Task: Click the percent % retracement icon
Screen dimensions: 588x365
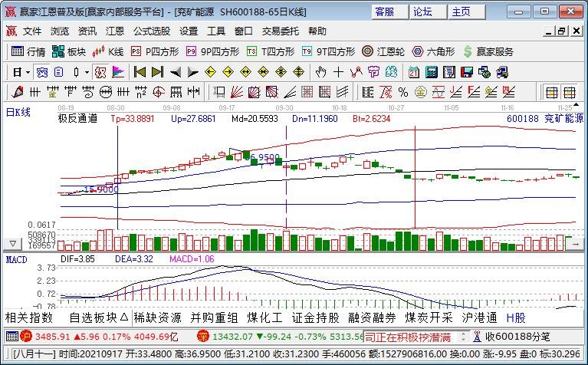Action: coord(403,92)
